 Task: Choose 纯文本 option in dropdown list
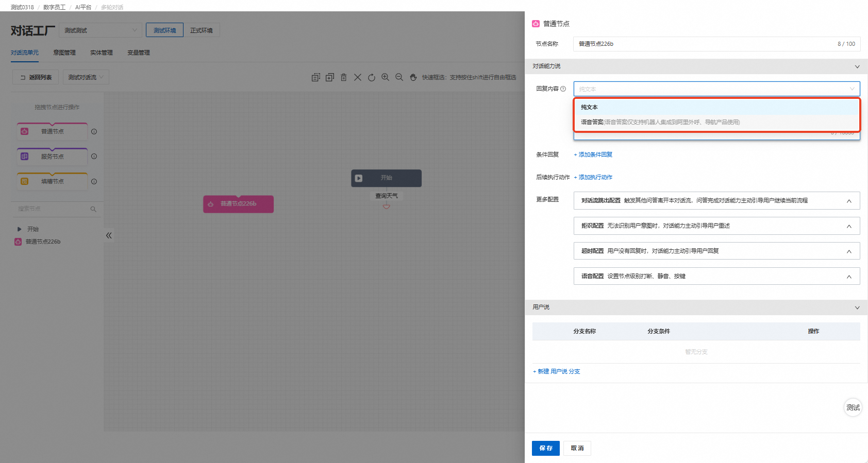[x=716, y=107]
